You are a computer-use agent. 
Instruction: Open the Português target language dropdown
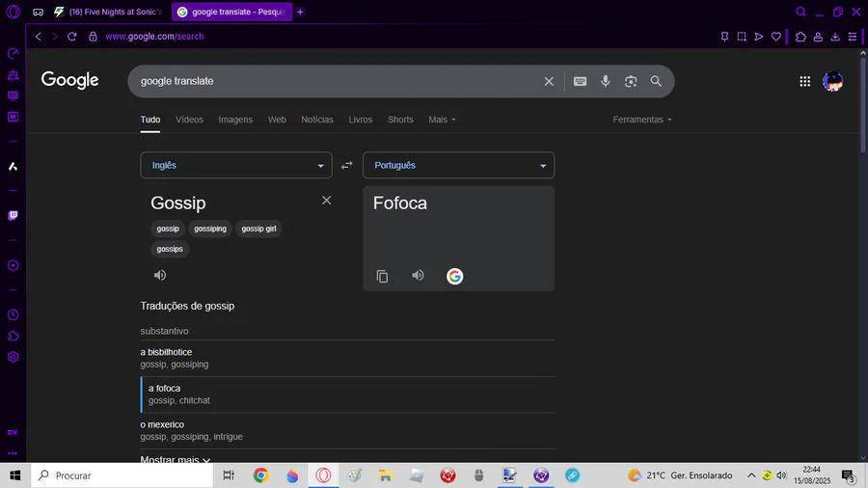point(458,166)
